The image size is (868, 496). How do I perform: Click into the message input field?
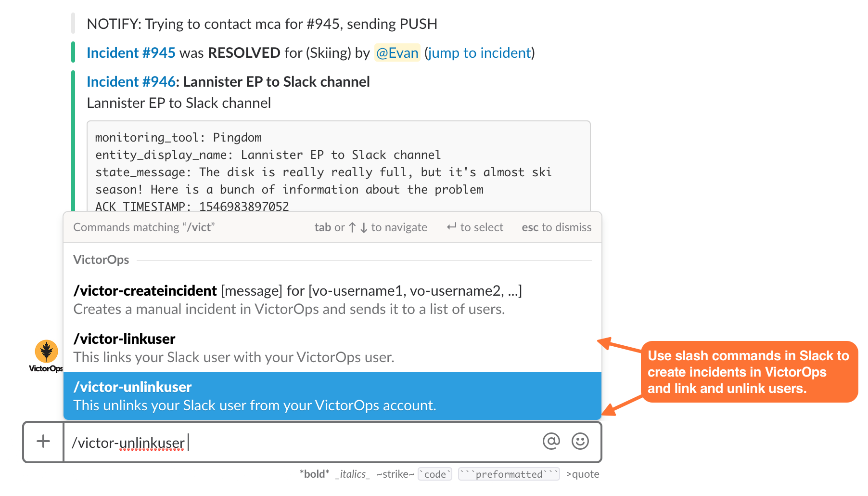[x=303, y=442]
